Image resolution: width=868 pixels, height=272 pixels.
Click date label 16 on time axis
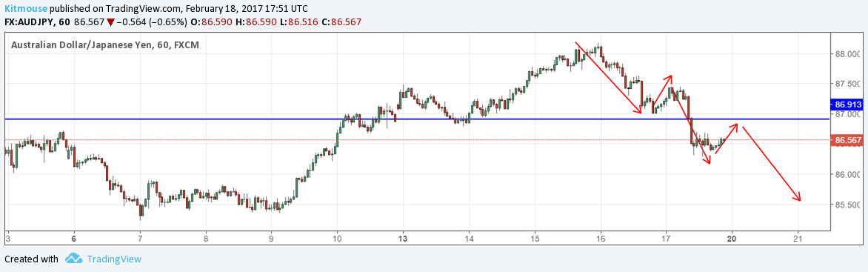pyautogui.click(x=600, y=239)
